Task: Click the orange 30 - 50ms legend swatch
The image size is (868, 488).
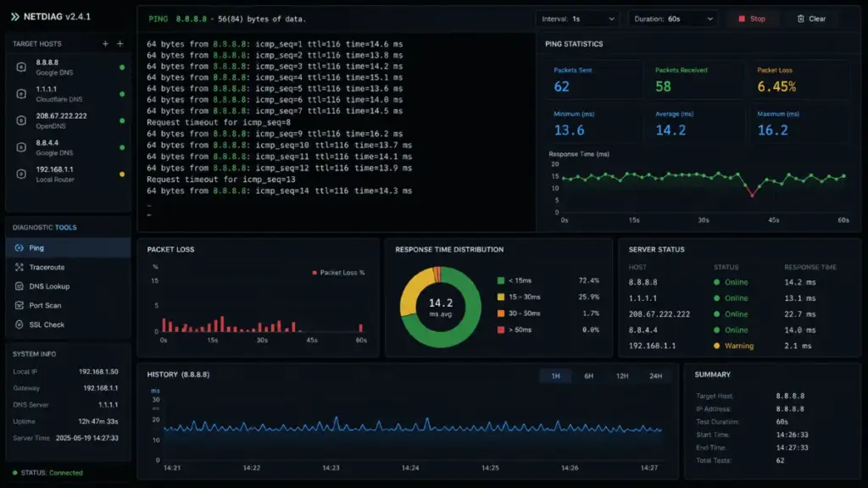Action: coord(501,313)
